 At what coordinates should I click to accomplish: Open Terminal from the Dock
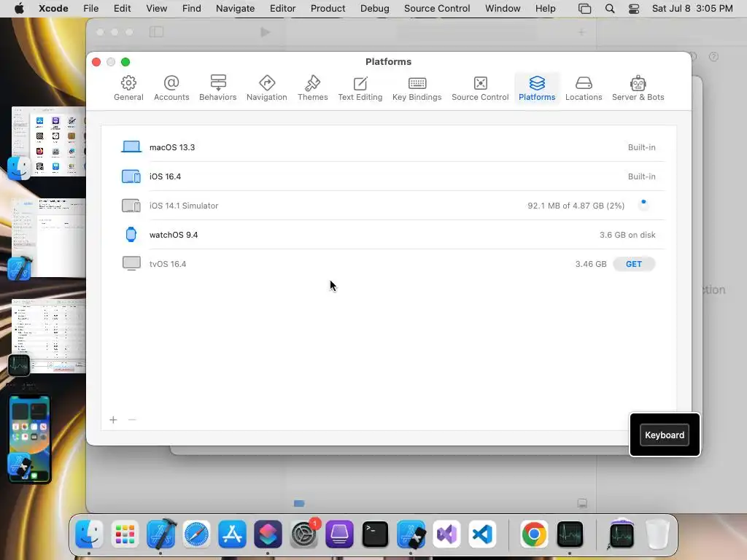375,534
